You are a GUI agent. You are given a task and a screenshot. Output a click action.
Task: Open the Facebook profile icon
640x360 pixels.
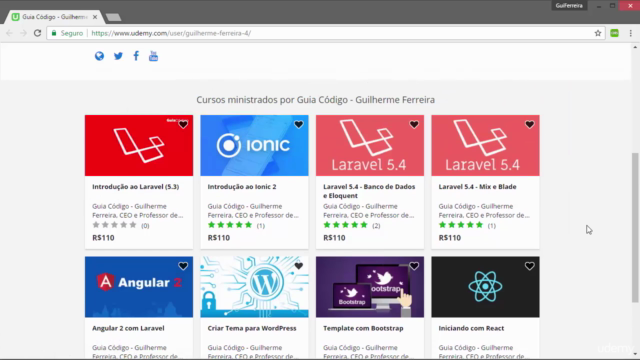pyautogui.click(x=136, y=56)
